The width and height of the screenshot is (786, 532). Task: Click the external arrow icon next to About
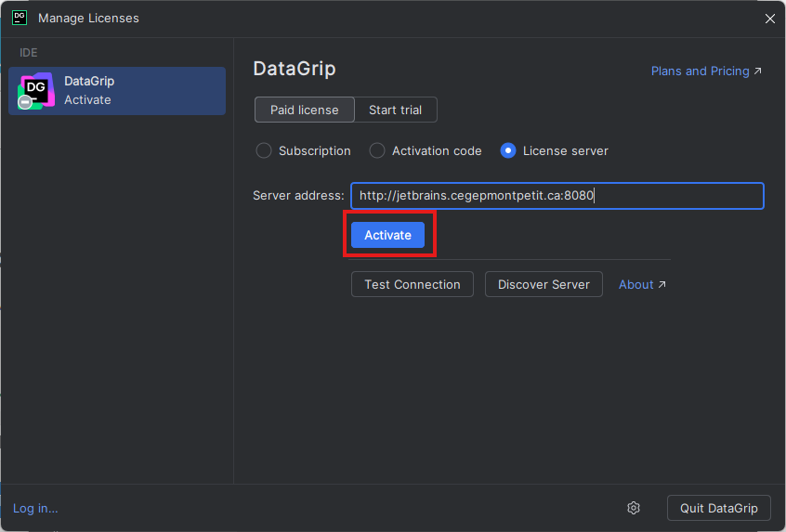662,285
